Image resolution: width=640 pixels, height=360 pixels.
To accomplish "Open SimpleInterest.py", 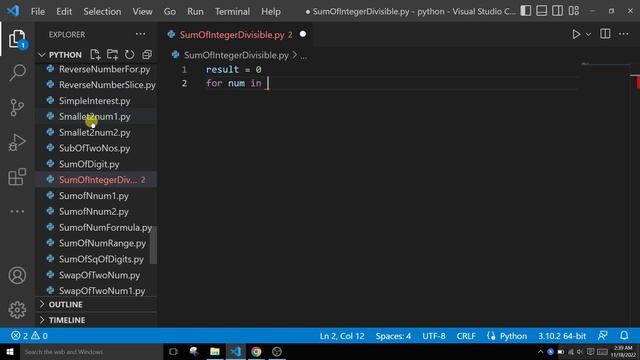I will [95, 101].
